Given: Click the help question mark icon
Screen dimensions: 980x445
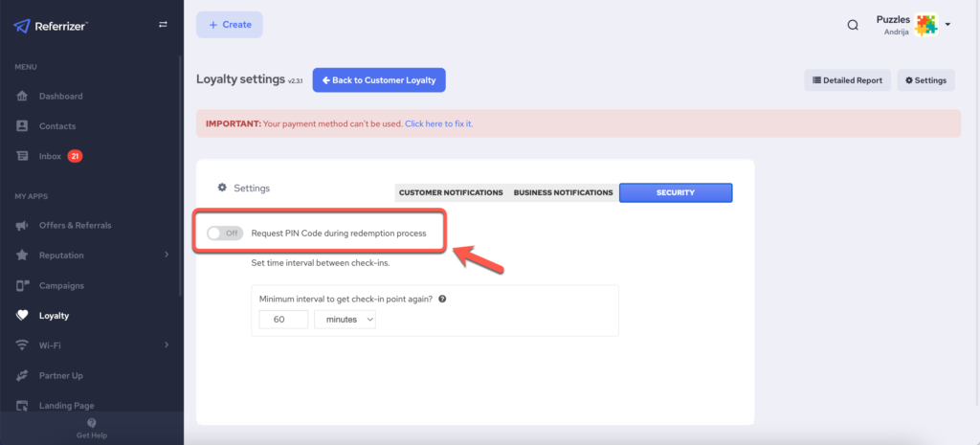Looking at the screenshot, I should (442, 299).
